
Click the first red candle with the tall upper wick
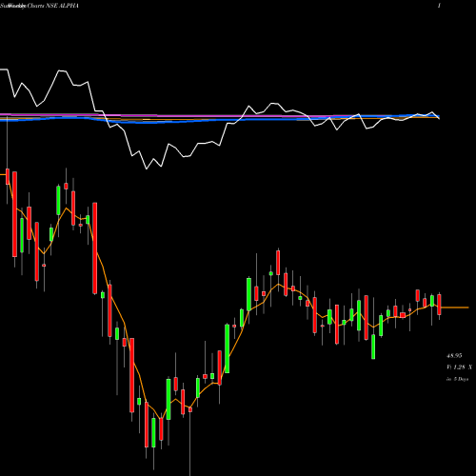click(x=8, y=176)
